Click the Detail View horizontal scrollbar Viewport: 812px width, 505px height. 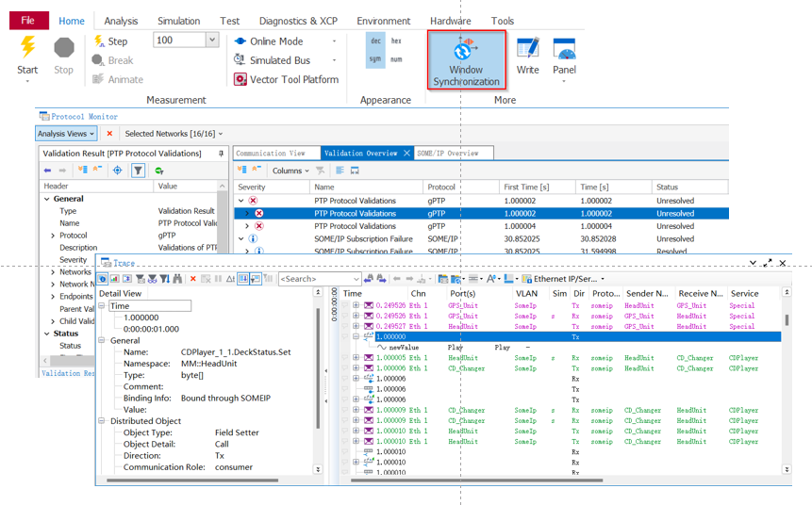tap(192, 481)
